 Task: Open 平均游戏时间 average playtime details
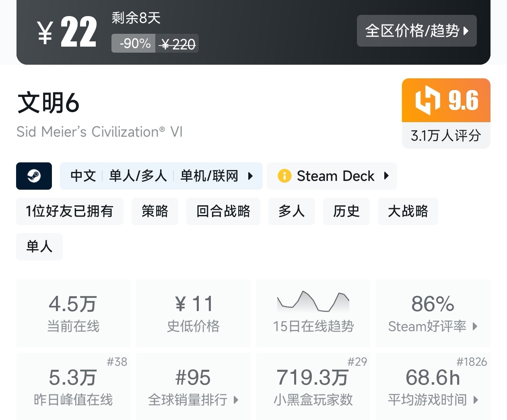click(x=433, y=387)
